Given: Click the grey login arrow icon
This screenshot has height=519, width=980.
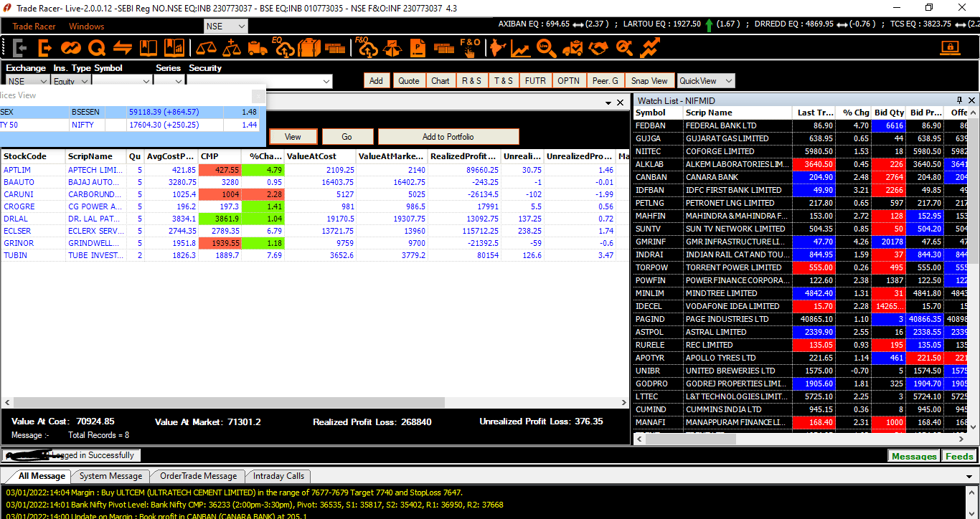Looking at the screenshot, I should click(x=20, y=48).
